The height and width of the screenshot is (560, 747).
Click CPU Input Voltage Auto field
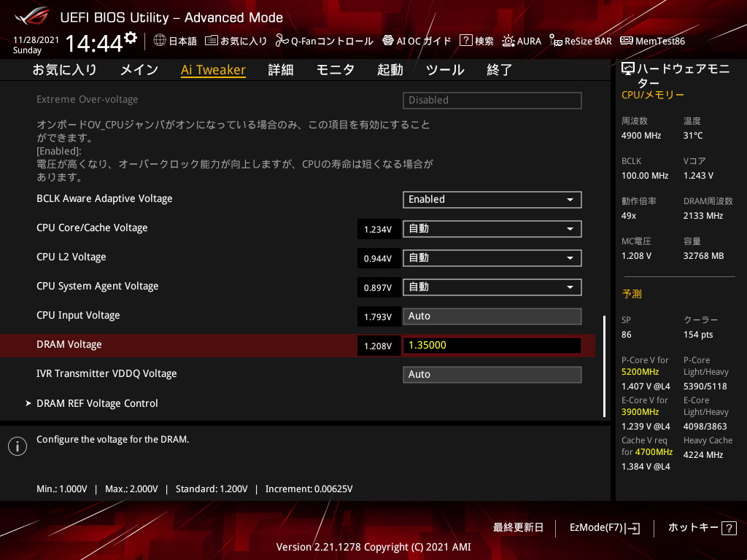click(492, 316)
